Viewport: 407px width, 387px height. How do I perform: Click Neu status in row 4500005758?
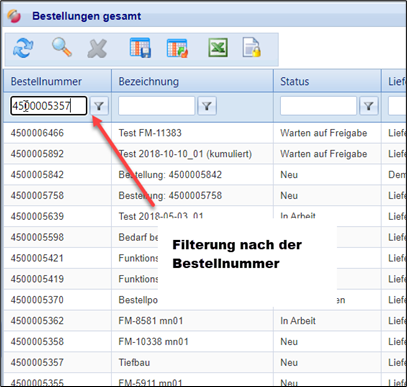click(289, 196)
